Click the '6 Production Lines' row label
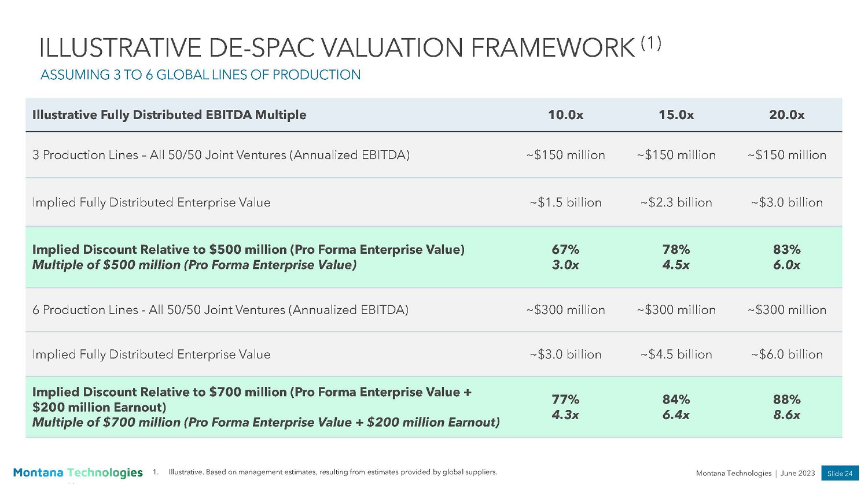Screen dimensions: 868x488 point(220,310)
